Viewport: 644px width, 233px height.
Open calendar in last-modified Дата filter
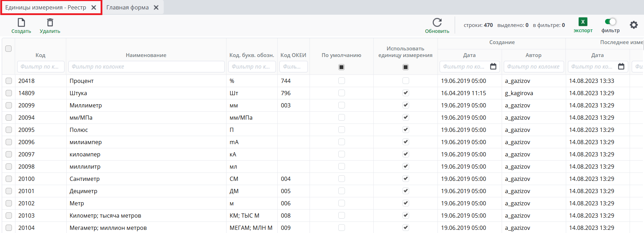tap(621, 66)
